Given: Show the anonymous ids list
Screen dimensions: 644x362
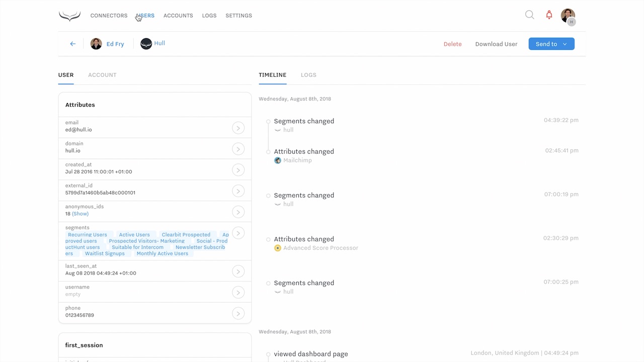Looking at the screenshot, I should 80,214.
